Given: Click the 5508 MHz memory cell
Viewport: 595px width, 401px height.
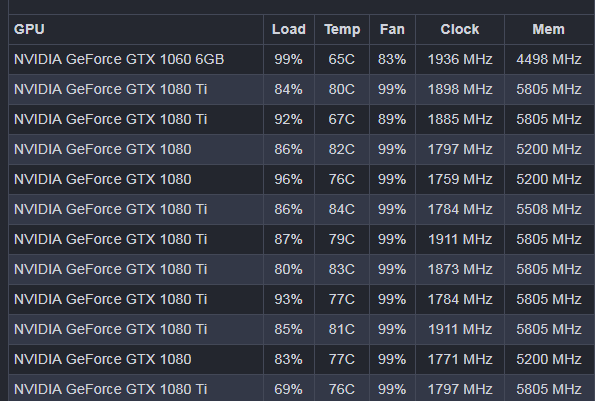Looking at the screenshot, I should click(549, 209).
